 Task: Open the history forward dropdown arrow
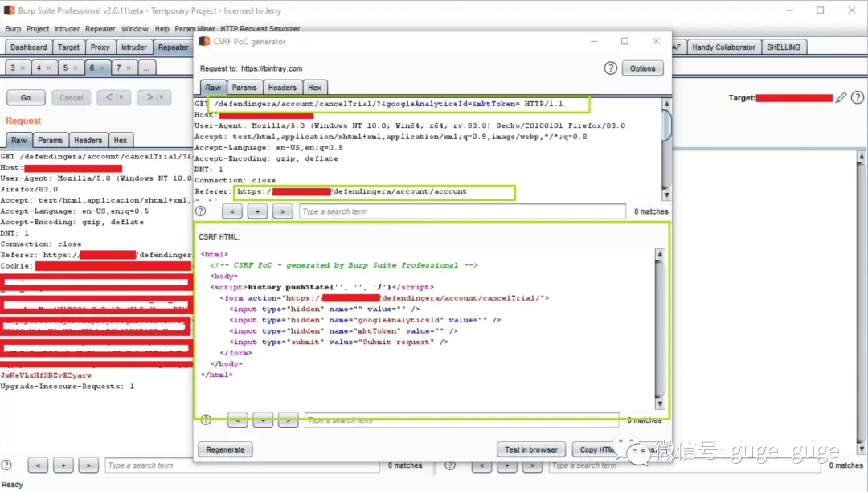[x=161, y=97]
